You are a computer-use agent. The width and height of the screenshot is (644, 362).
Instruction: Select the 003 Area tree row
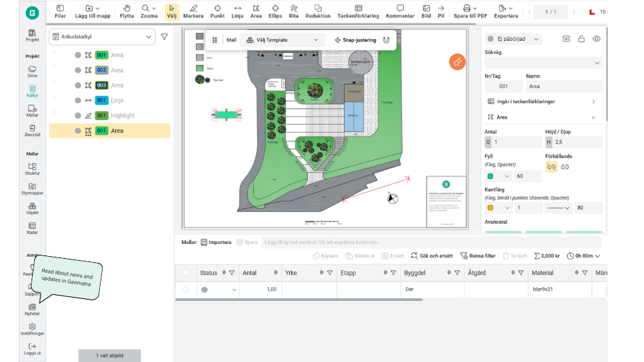[109, 85]
